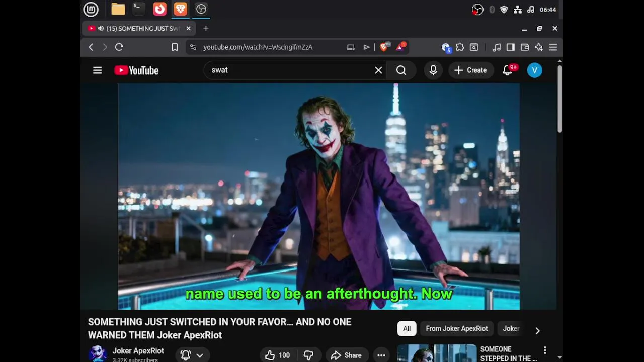644x362 pixels.
Task: Open options for SOMEONE STEPPED video
Action: click(545, 350)
